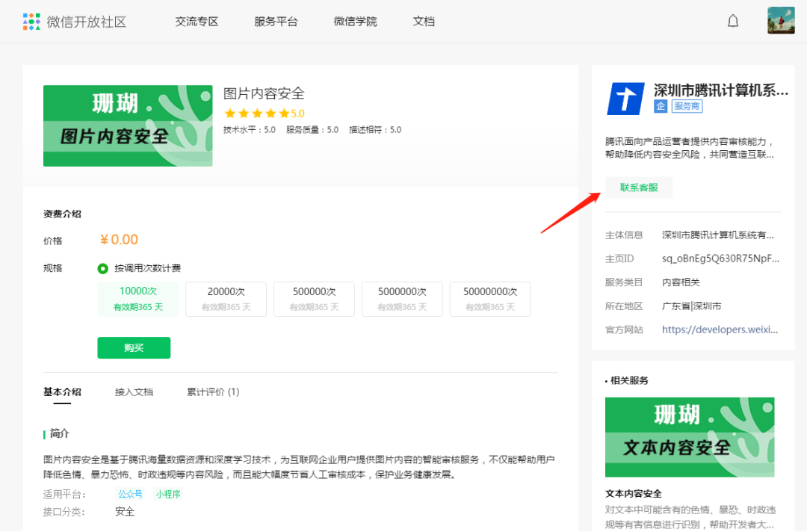The width and height of the screenshot is (807, 532).
Task: Switch to the 基本介绍 tab
Action: [x=62, y=392]
